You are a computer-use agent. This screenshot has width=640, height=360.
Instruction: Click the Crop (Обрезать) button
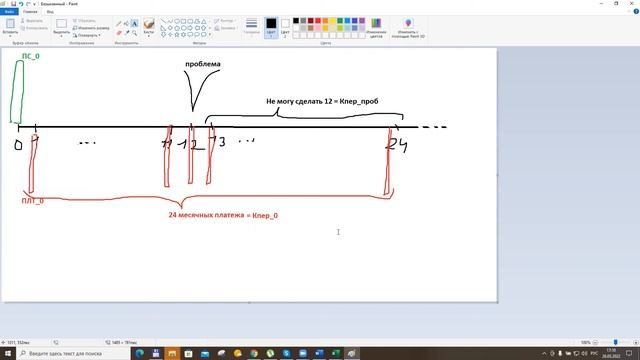pos(84,21)
